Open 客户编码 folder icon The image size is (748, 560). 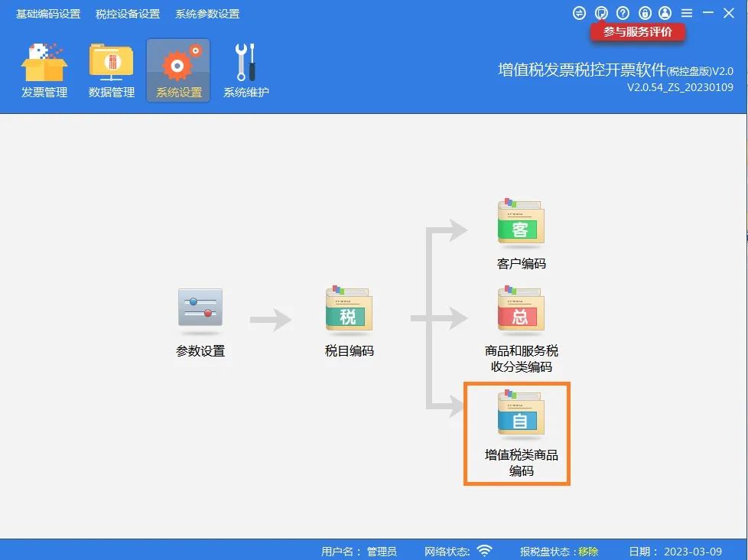pos(521,221)
